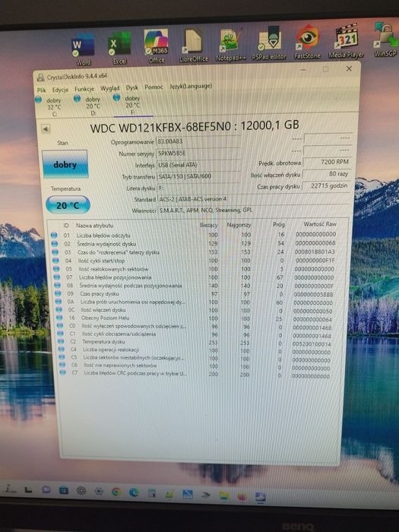The width and height of the screenshot is (399, 532).
Task: Open the Wygląd menu
Action: [110, 88]
